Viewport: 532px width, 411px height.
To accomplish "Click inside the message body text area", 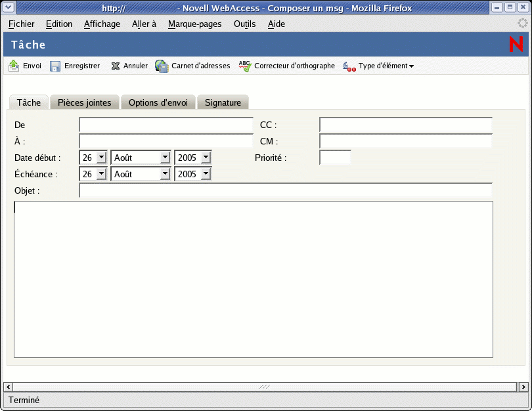I will click(x=254, y=280).
